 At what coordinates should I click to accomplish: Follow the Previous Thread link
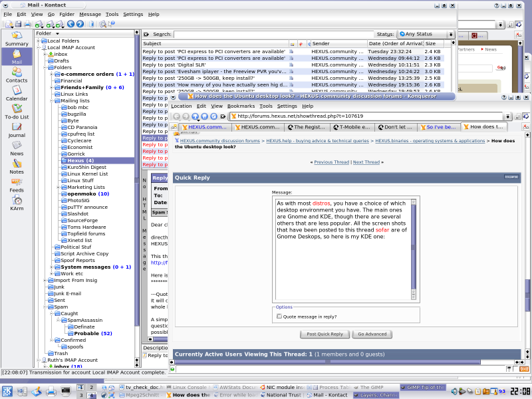point(331,162)
